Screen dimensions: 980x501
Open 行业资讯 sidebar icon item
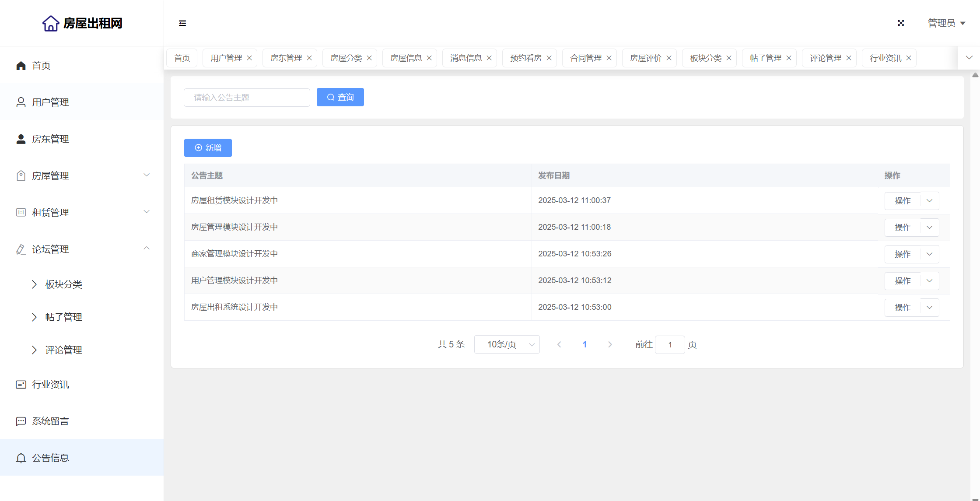click(x=21, y=384)
